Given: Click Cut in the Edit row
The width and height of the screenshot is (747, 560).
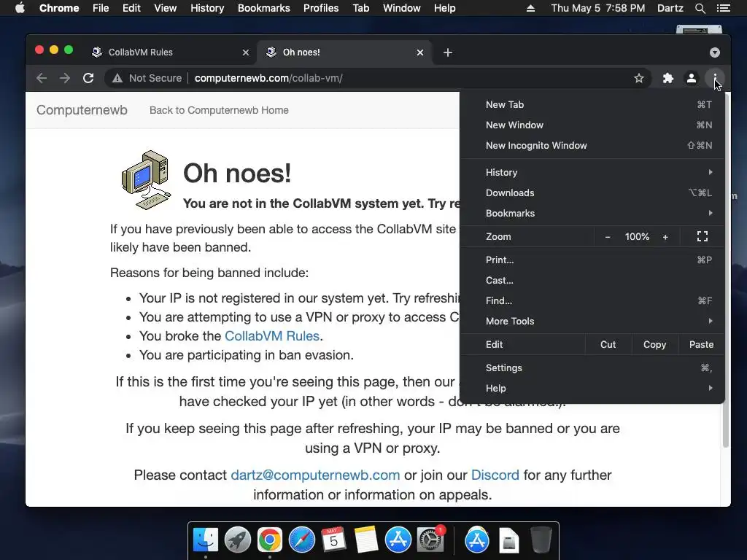Looking at the screenshot, I should click(x=608, y=345).
